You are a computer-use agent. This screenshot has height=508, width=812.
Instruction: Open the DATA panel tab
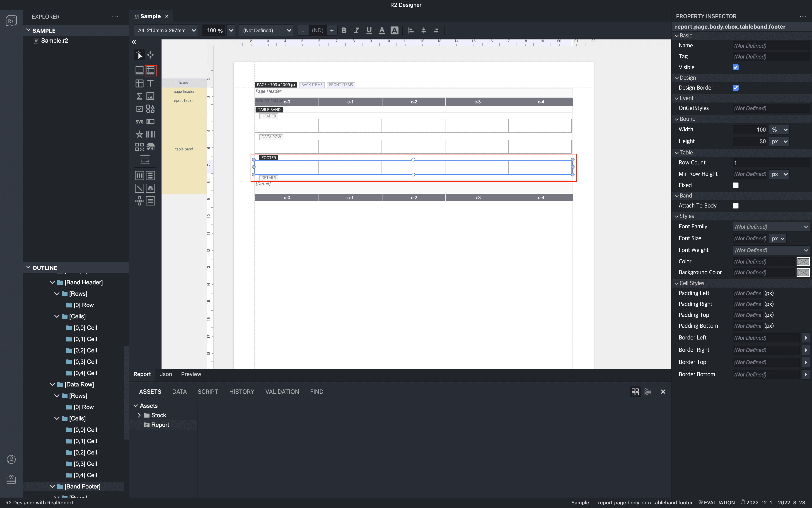179,392
